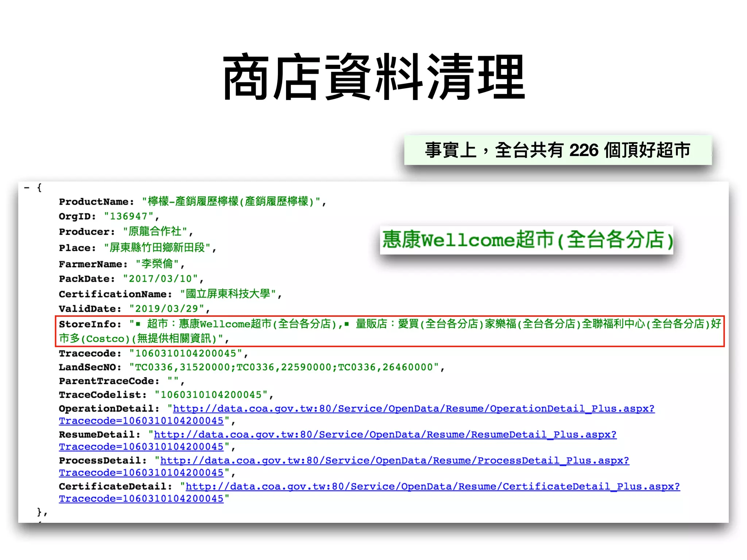Click the OrgID value 136947
Image resolution: width=747 pixels, height=560 pixels.
pos(129,217)
